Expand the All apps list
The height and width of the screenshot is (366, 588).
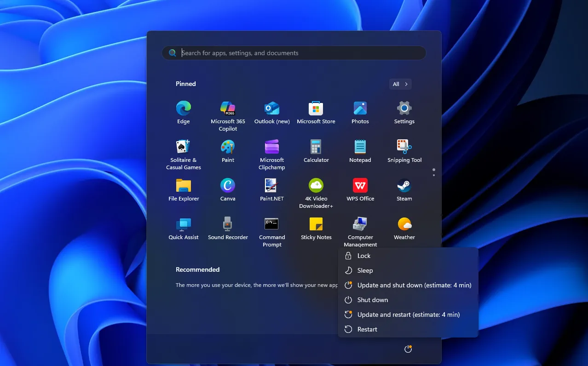400,84
